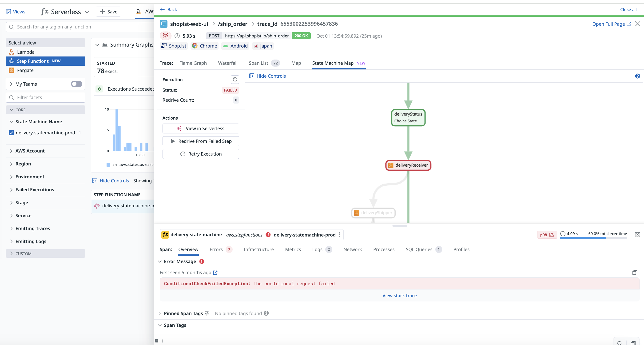Switch to the Flame Graph trace view

[193, 63]
